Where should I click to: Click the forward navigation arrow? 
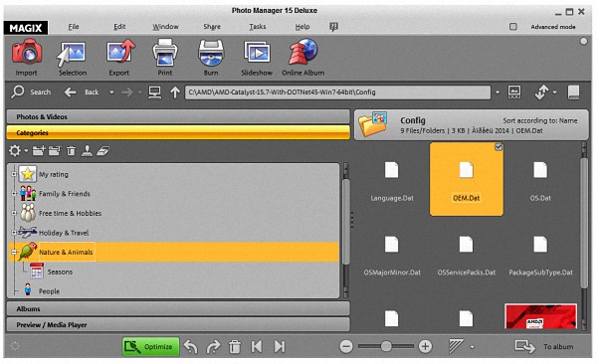tap(127, 91)
